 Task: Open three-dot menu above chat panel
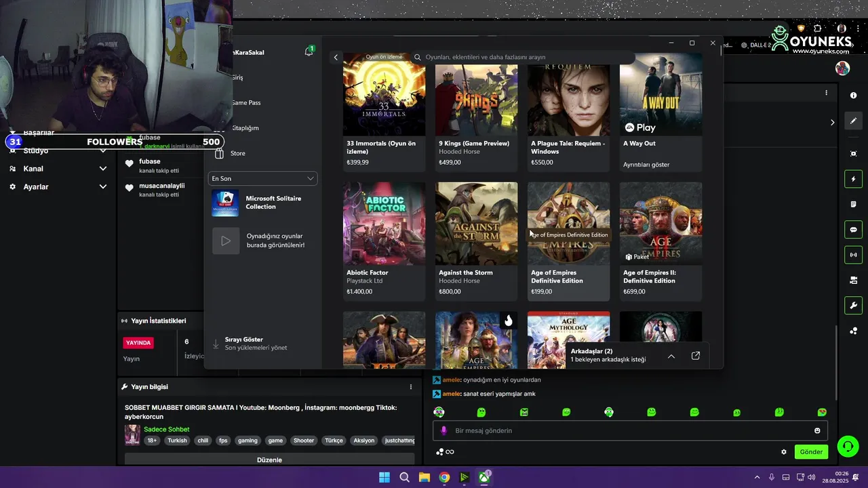tap(826, 93)
